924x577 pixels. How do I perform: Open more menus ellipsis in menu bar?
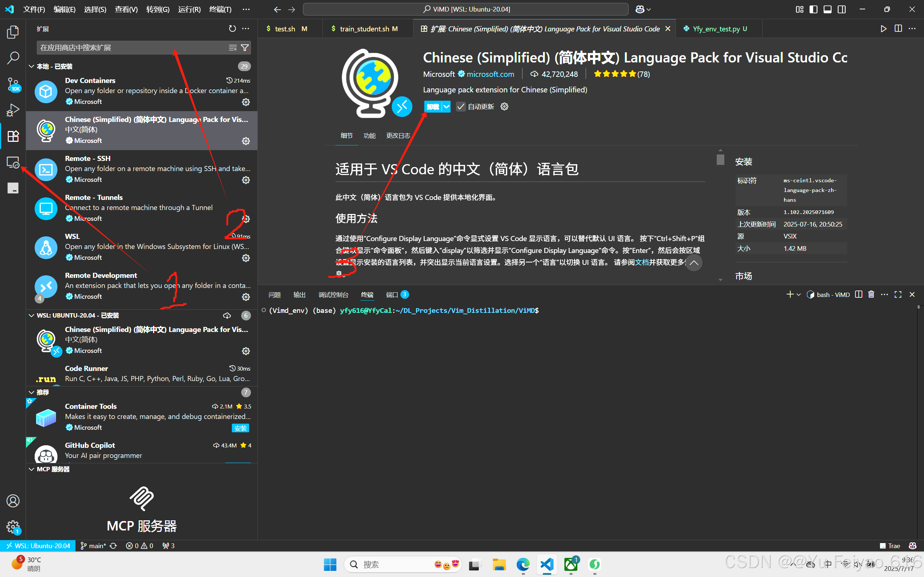246,9
